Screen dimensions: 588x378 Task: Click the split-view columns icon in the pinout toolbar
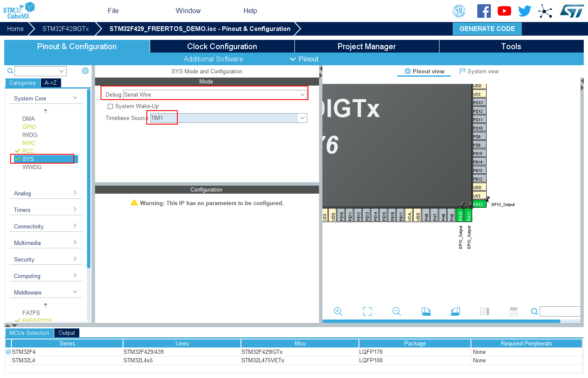pyautogui.click(x=484, y=311)
